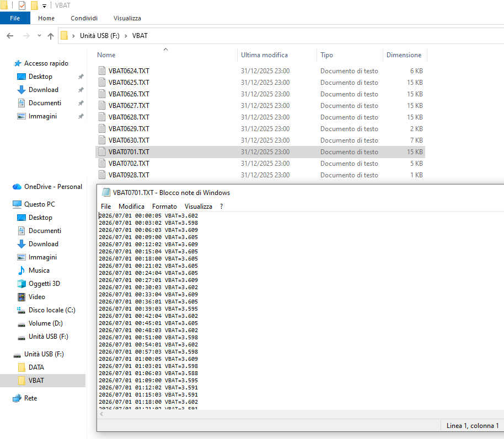Open the Modifica menu in Blocco note
This screenshot has width=504, height=439.
coord(131,207)
